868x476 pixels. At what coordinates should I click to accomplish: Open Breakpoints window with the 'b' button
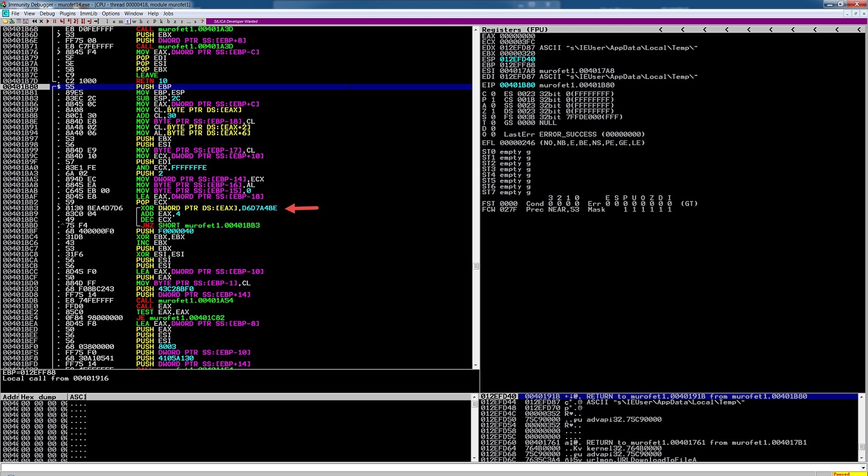168,21
